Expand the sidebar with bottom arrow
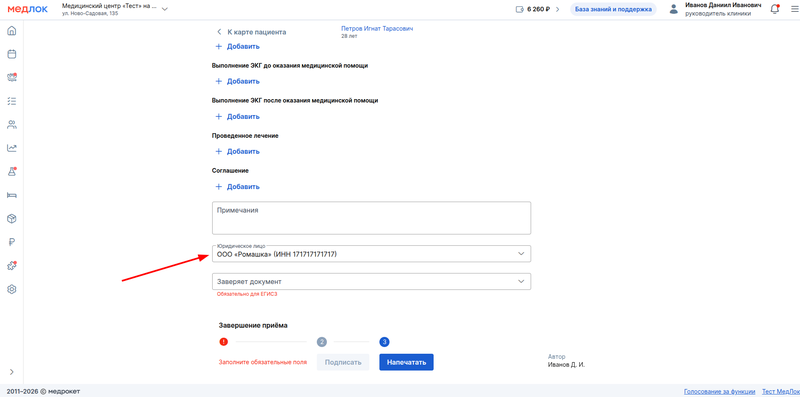This screenshot has height=397, width=800. tap(12, 371)
